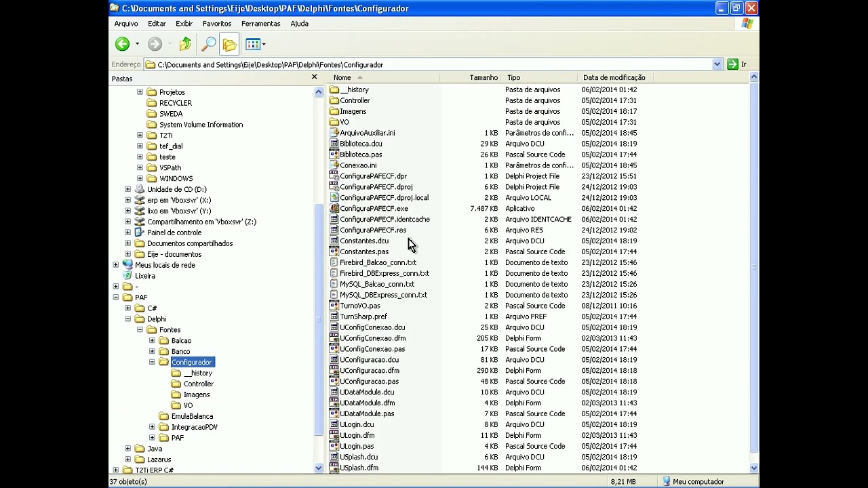The image size is (868, 488).
Task: Open the Editar menu
Action: point(157,24)
